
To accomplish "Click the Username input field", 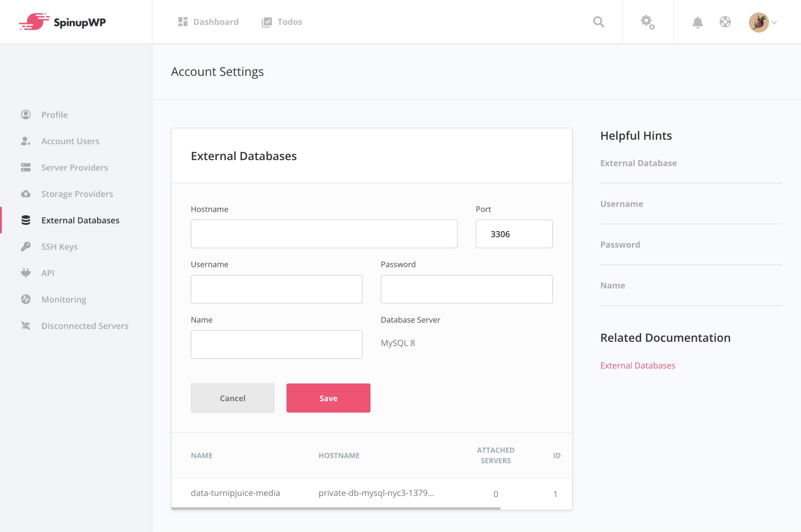I will coord(276,289).
